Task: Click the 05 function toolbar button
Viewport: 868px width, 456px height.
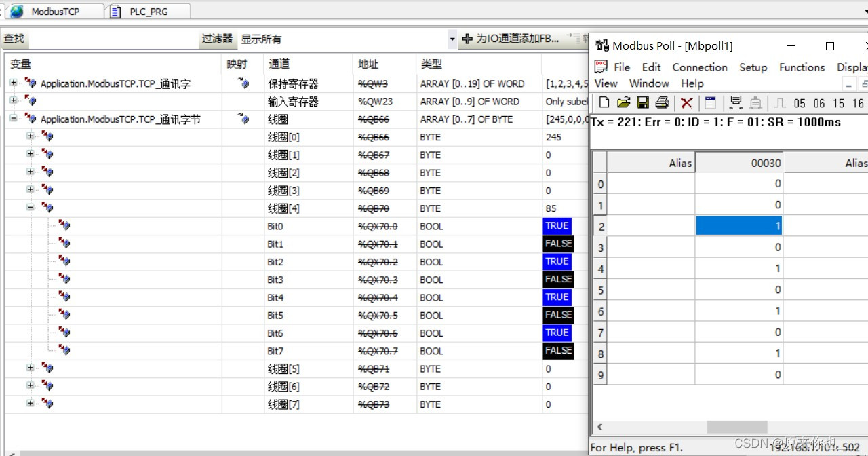Action: [800, 103]
